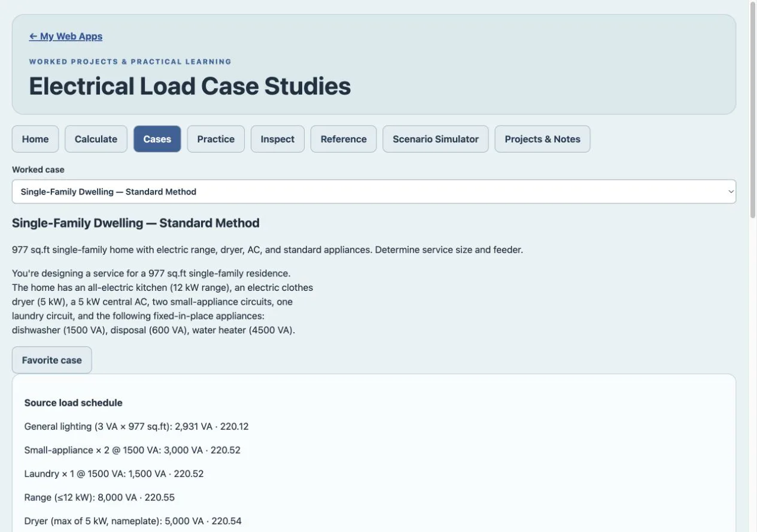The width and height of the screenshot is (757, 532).
Task: Click the Worked case label
Action: (38, 169)
